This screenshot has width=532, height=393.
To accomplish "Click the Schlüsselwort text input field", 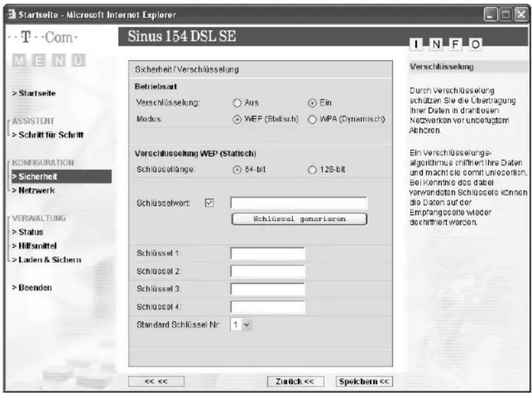I will (x=299, y=203).
